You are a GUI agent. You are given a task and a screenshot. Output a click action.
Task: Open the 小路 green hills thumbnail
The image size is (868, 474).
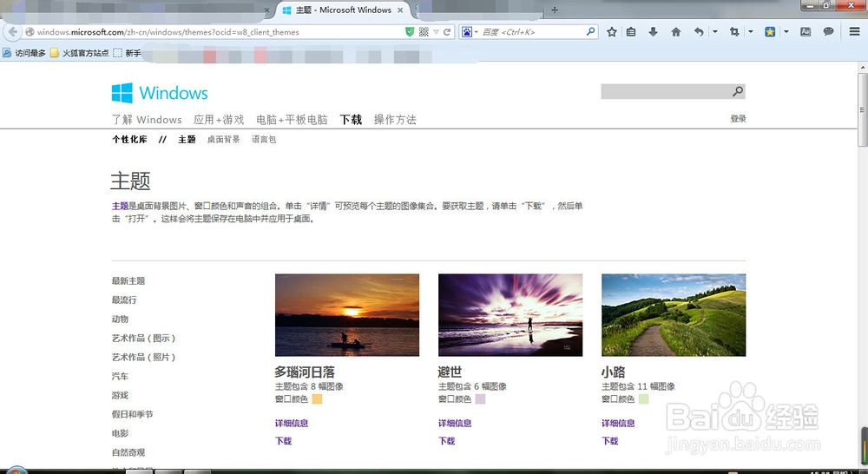tap(674, 315)
